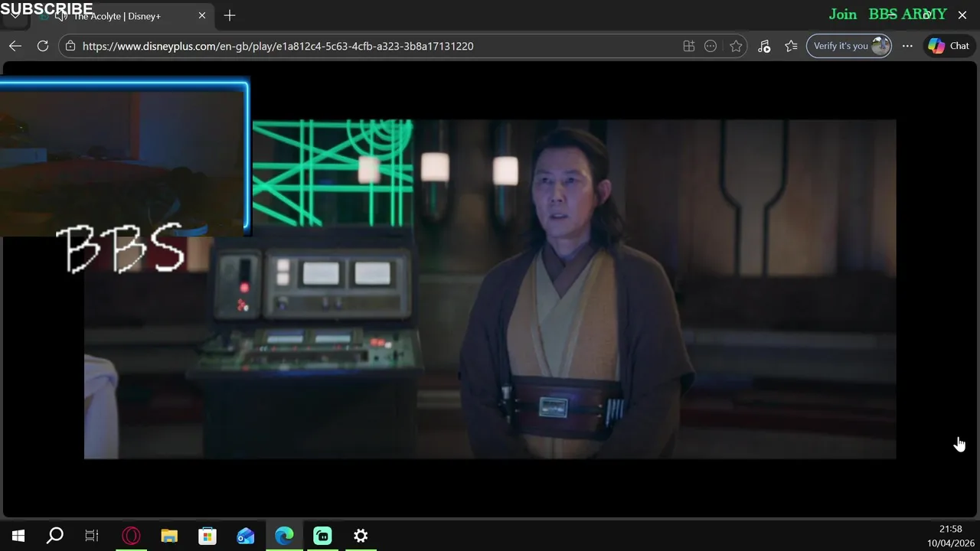The width and height of the screenshot is (980, 551).
Task: Click the circled dots icon in address bar
Action: coord(710,46)
